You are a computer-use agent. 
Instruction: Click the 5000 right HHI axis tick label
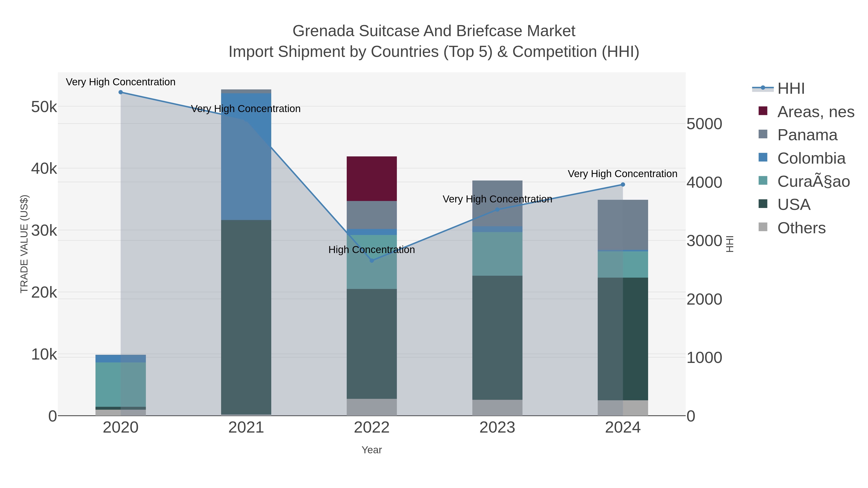click(704, 124)
